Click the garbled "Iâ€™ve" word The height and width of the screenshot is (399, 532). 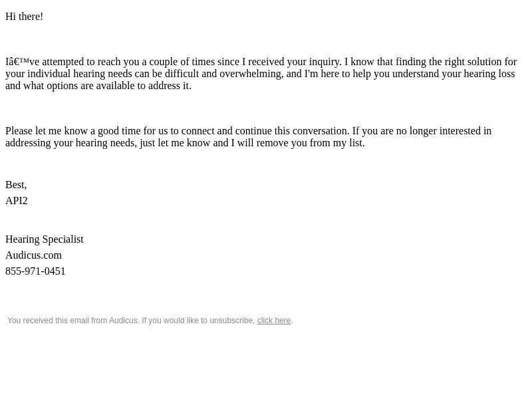[x=22, y=62]
